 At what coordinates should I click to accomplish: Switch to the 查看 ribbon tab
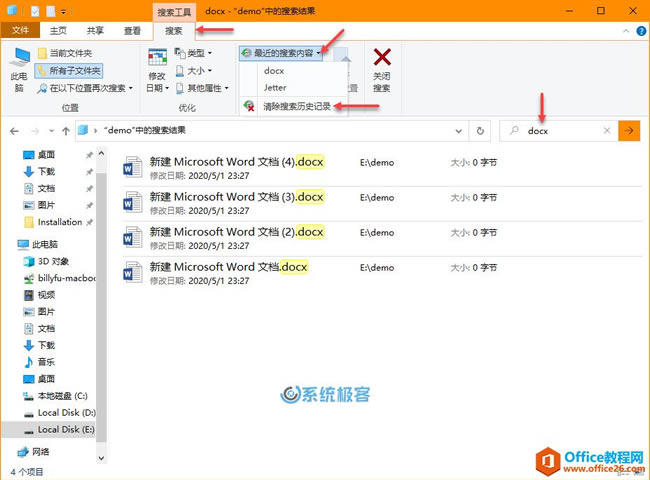point(132,30)
